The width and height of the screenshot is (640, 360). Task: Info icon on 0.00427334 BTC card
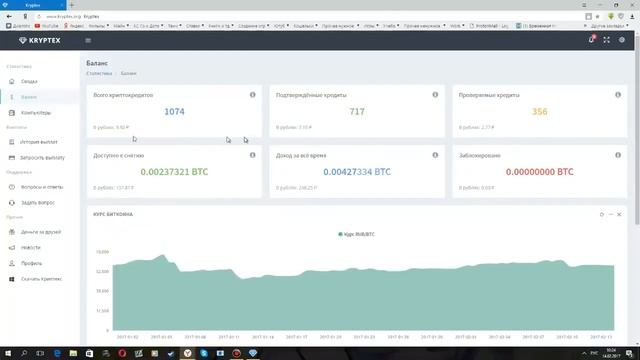[435, 155]
